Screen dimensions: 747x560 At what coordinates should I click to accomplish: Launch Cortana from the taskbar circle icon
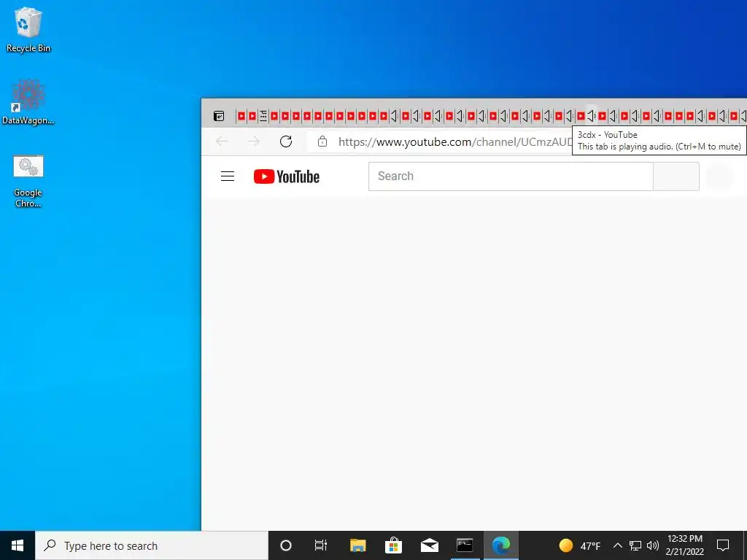286,545
